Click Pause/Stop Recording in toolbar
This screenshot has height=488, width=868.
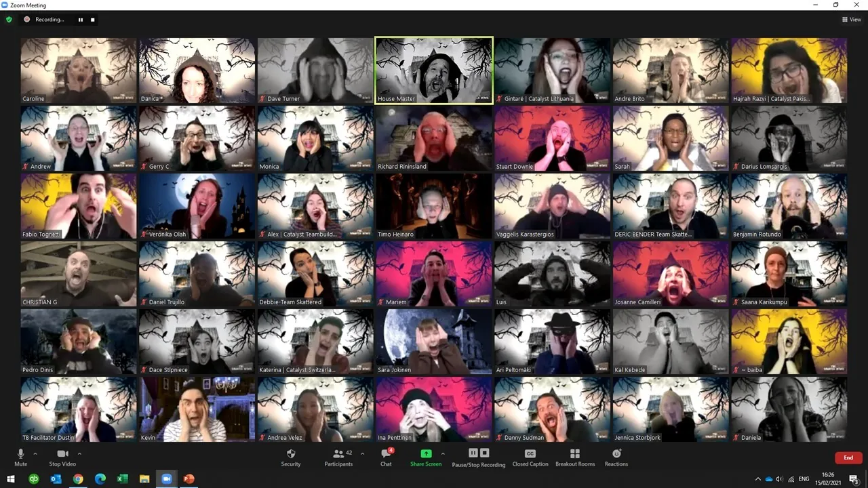[479, 457]
